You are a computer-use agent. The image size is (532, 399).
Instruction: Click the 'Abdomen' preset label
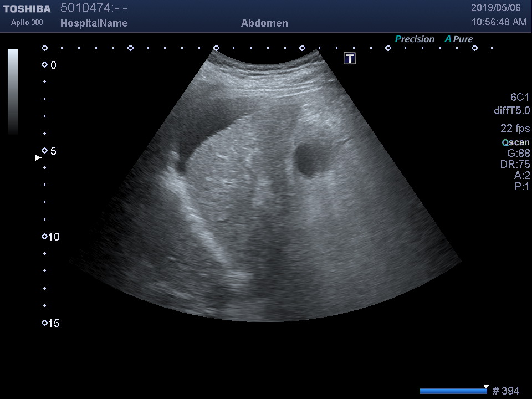click(x=264, y=23)
